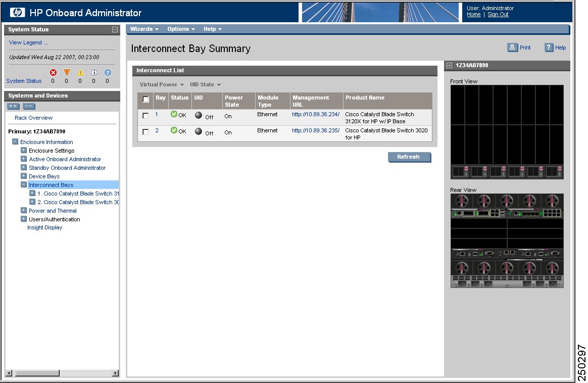The image size is (588, 383).
Task: Expand the Device Bays node
Action: [24, 176]
